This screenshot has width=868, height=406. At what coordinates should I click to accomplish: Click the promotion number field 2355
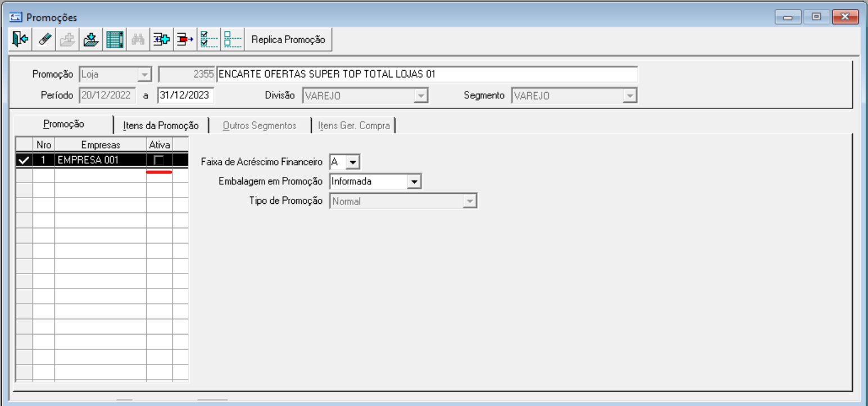coord(187,74)
